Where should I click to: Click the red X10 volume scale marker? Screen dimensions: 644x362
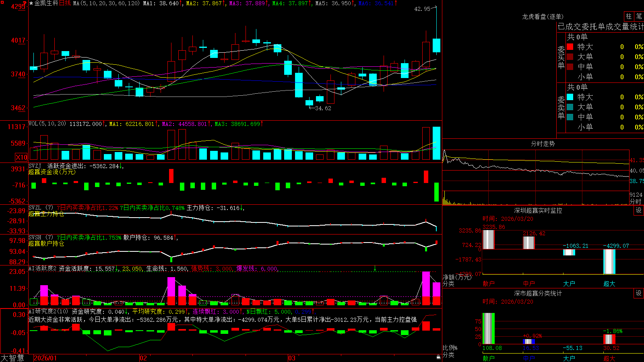click(x=21, y=157)
